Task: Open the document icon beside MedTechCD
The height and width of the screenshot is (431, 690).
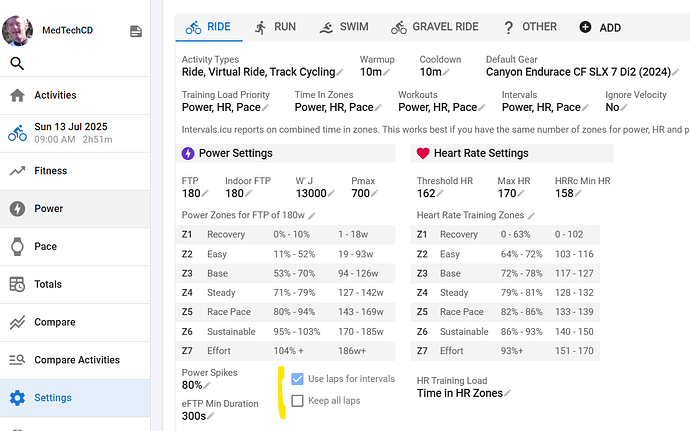Action: [136, 32]
